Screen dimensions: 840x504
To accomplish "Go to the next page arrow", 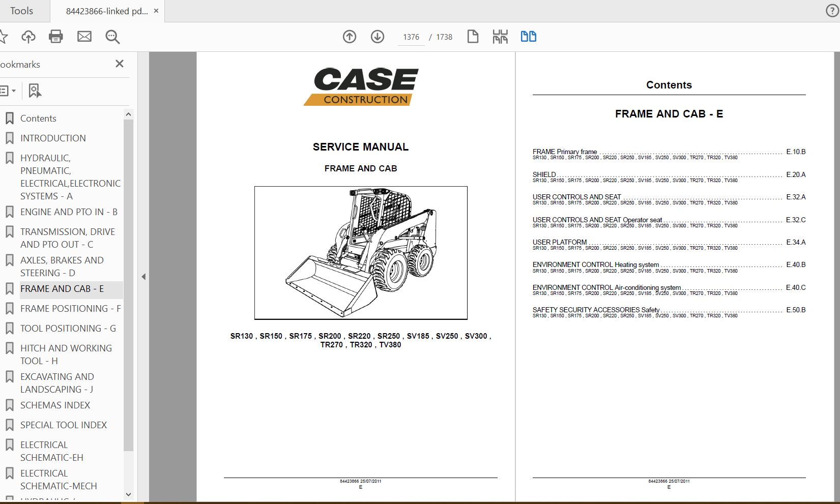I will point(377,36).
